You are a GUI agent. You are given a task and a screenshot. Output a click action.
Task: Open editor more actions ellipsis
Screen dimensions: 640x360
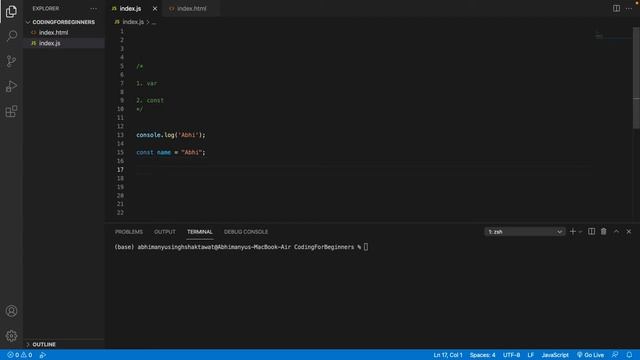click(629, 9)
